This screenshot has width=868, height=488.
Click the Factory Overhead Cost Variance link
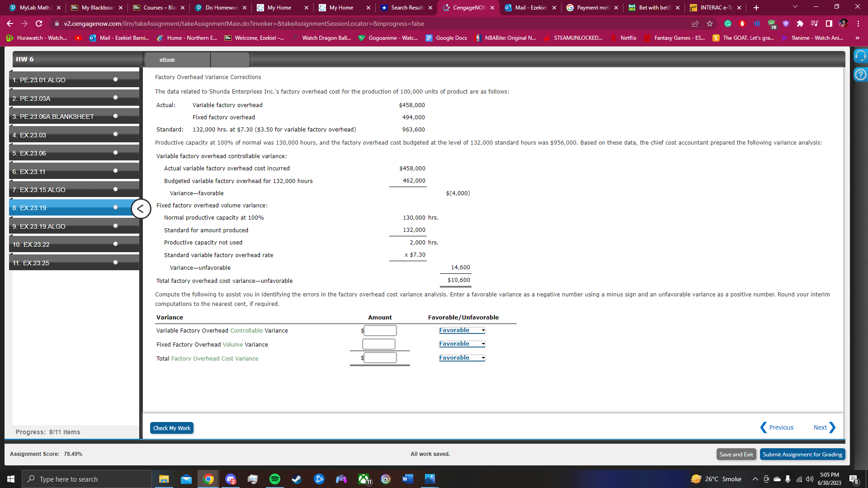point(215,359)
